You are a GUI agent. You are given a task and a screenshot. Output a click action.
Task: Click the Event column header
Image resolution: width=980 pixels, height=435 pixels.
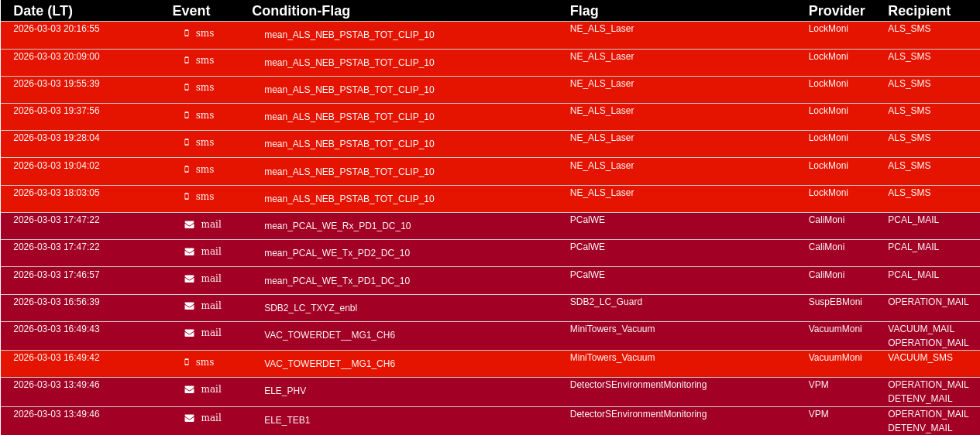[x=191, y=11]
